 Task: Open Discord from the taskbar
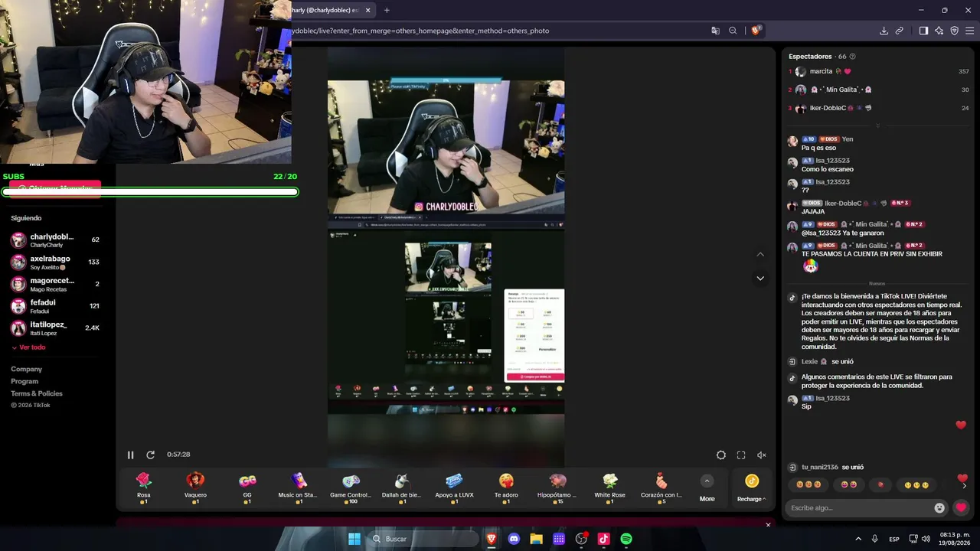point(514,539)
